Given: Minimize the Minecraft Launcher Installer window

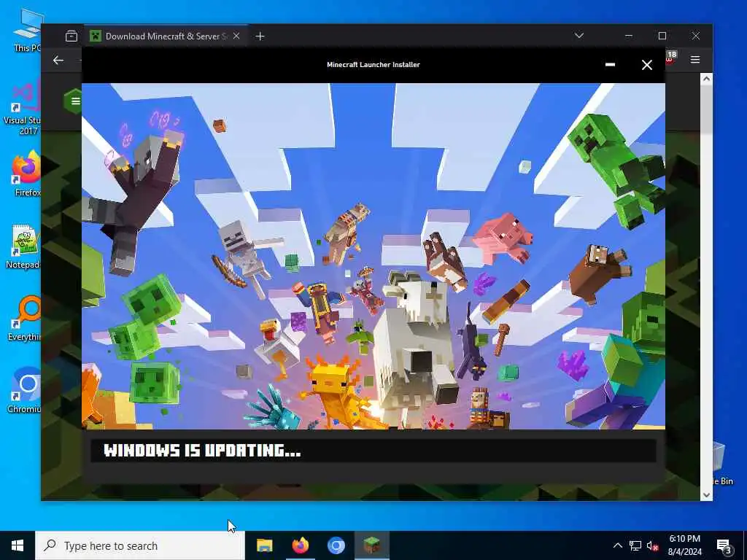Looking at the screenshot, I should tap(610, 65).
